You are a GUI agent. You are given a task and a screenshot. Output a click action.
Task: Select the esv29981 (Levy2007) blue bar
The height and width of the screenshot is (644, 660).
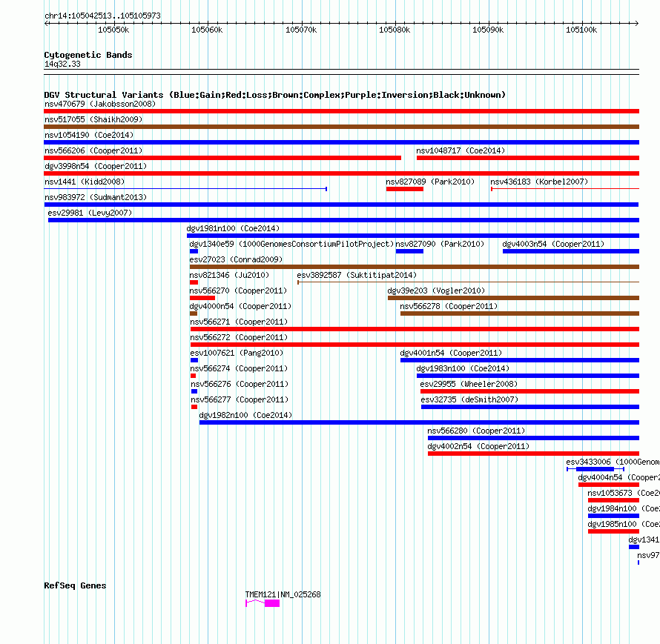343,220
